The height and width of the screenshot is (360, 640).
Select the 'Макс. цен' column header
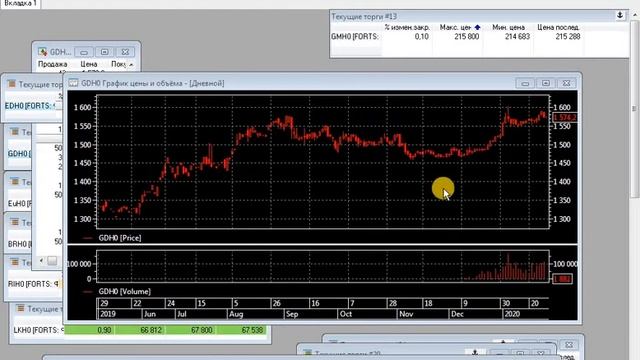pos(455,27)
